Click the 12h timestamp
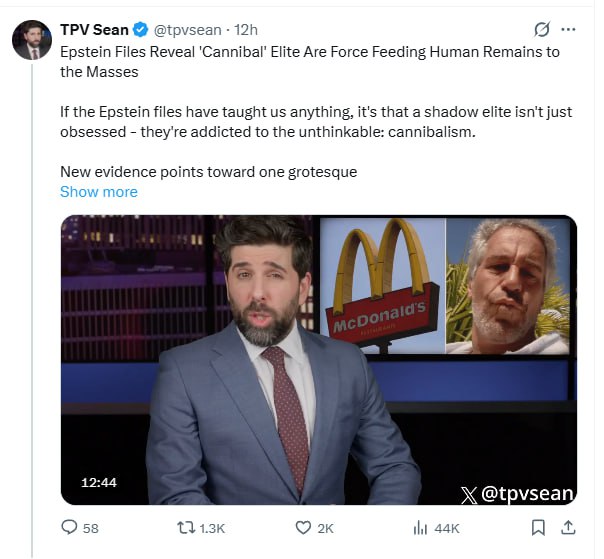 (246, 29)
